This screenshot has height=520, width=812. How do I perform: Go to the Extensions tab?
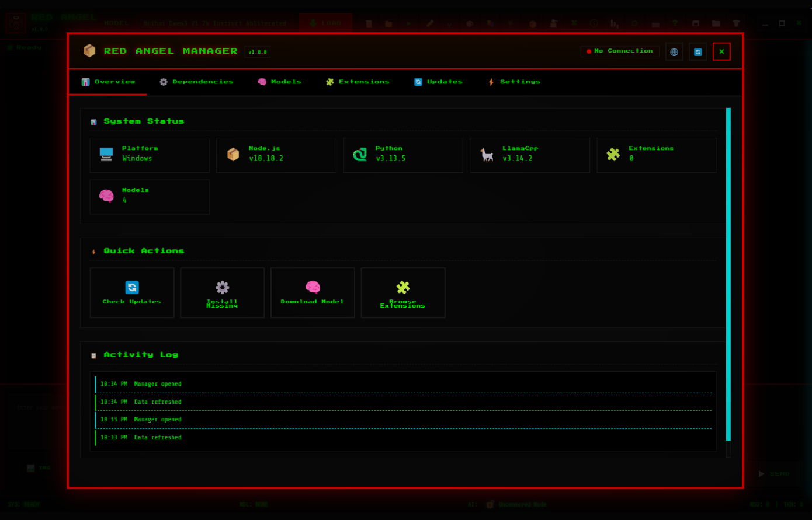pos(358,82)
